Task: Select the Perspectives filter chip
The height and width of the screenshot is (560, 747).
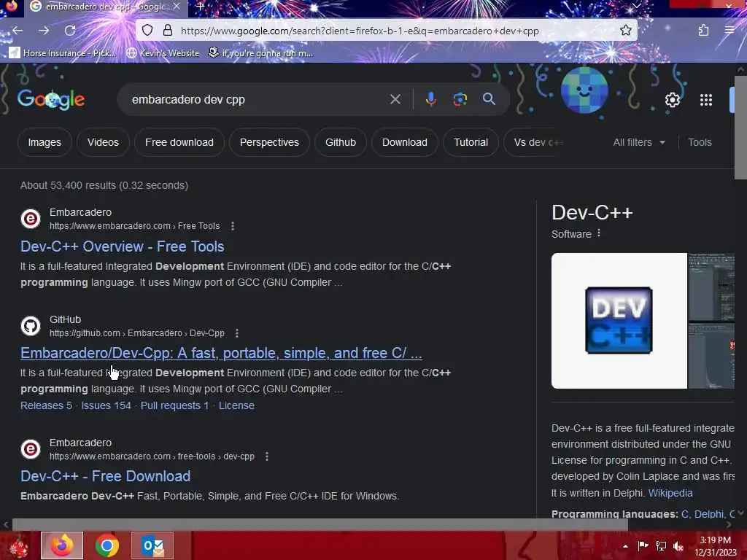Action: (x=269, y=142)
